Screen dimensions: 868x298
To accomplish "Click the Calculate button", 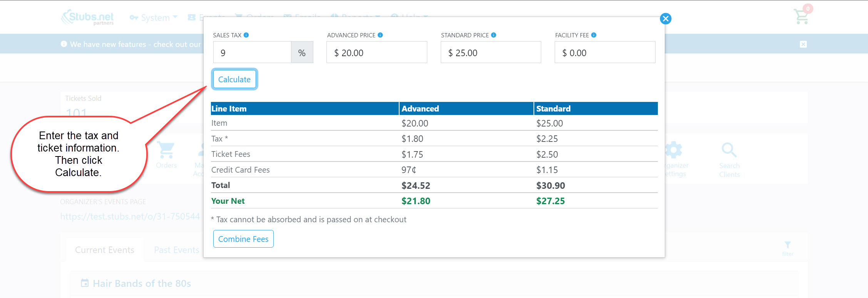I will 234,79.
